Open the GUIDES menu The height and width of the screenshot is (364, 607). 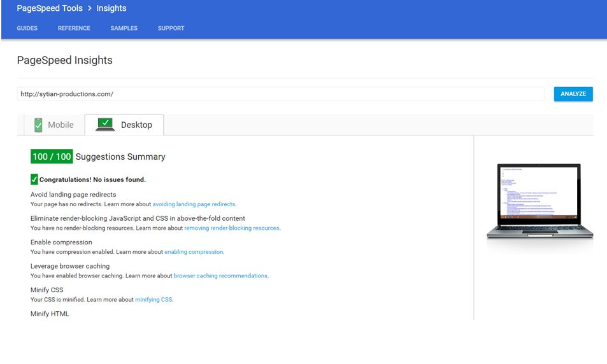(27, 28)
